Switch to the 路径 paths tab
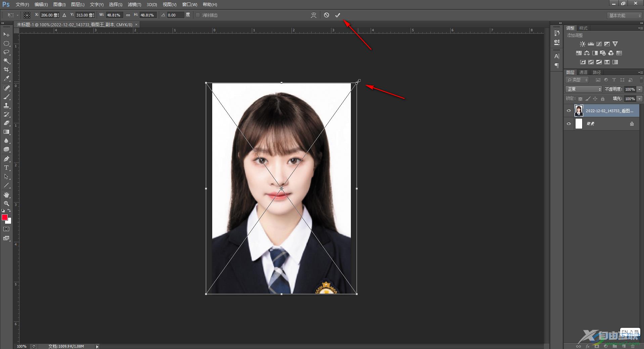This screenshot has width=644, height=349. pos(597,72)
